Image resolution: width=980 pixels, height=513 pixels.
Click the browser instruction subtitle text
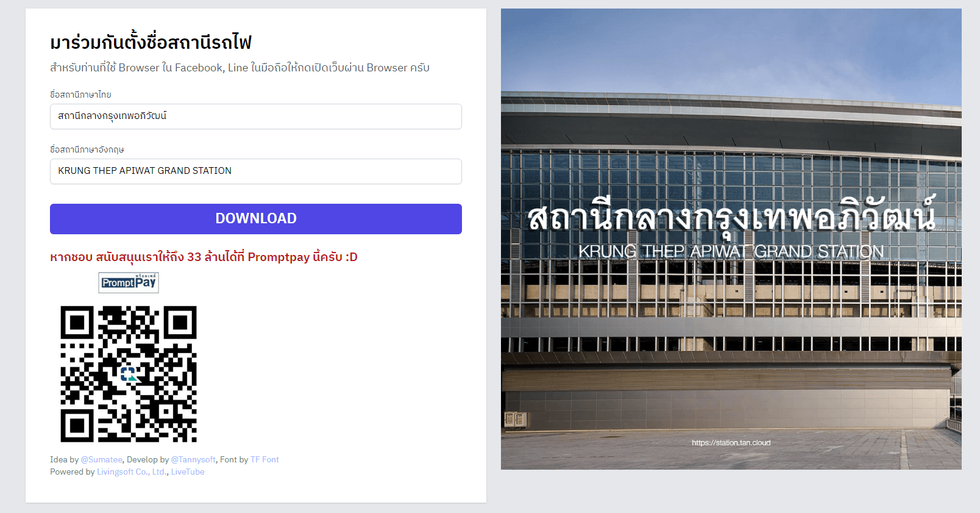tap(240, 68)
